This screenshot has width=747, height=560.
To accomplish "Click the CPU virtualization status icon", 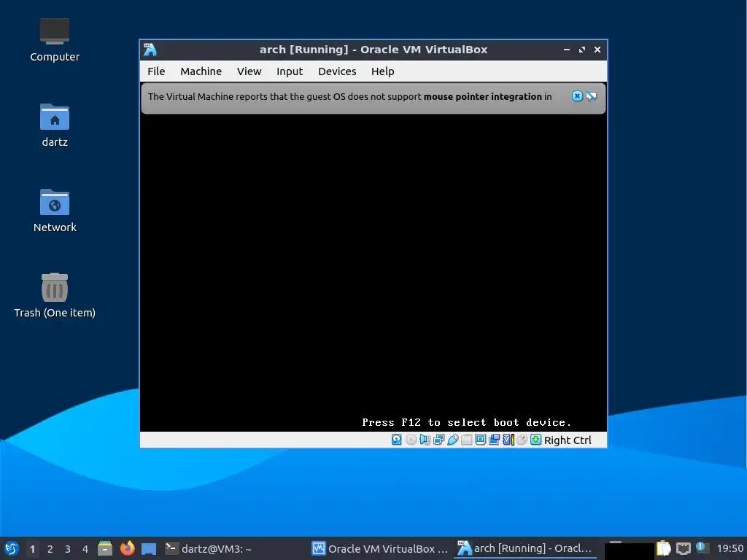I will tap(508, 440).
